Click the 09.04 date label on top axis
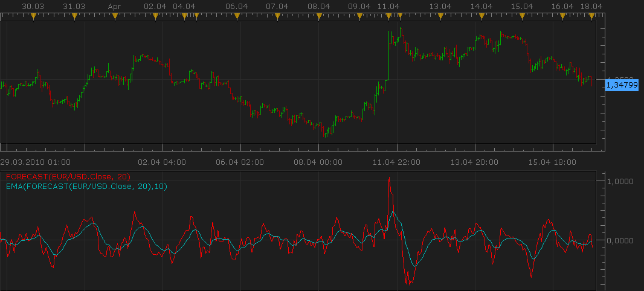This screenshot has height=291, width=644. click(359, 7)
